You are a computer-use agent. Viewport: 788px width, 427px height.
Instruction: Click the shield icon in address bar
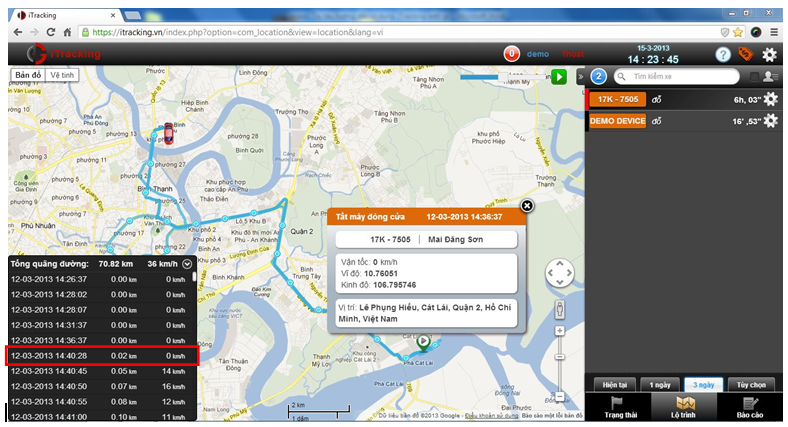725,32
